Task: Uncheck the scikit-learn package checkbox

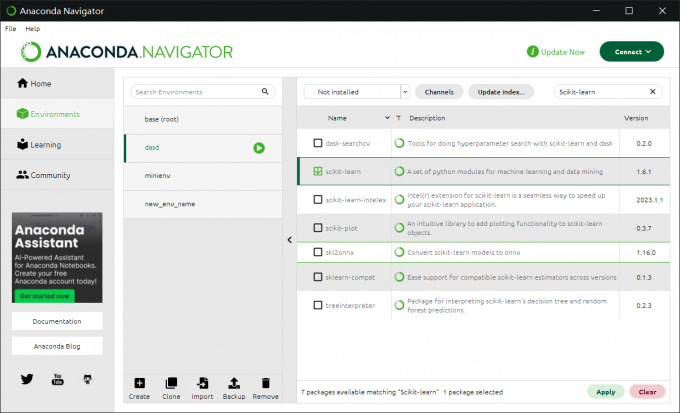Action: [x=318, y=171]
